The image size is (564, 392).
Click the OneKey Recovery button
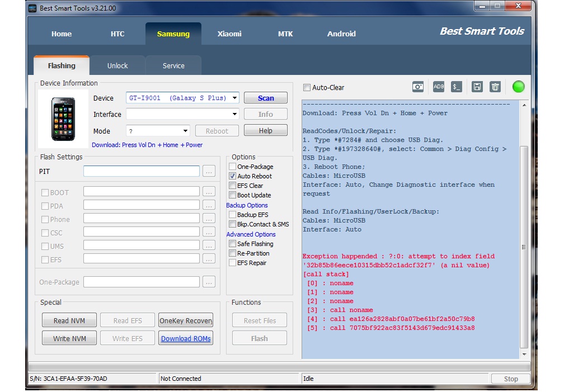coord(186,320)
